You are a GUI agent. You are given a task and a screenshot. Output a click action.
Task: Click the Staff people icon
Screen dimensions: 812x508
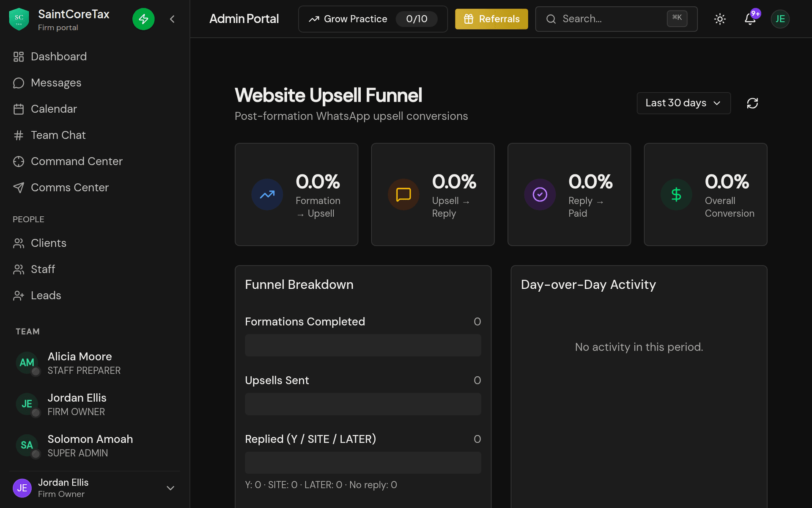click(19, 270)
